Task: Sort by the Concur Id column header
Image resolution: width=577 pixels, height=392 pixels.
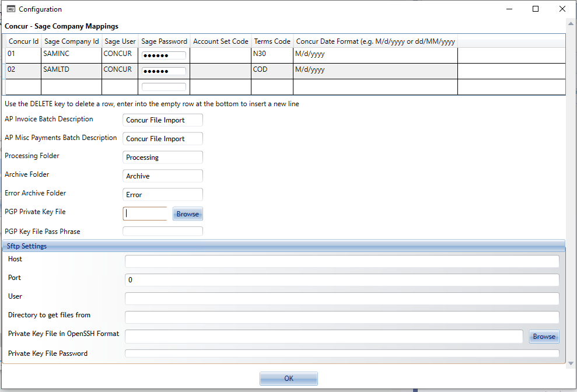Action: pos(23,41)
